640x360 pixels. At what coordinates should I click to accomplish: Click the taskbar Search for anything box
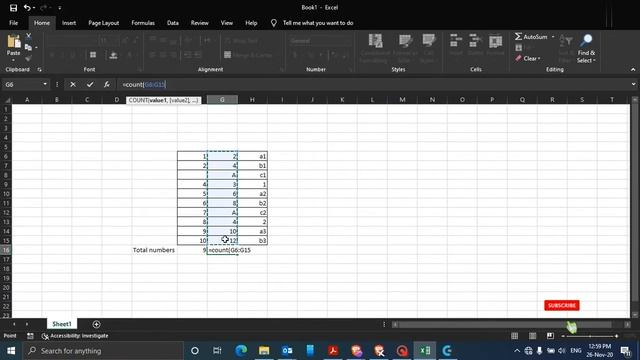[x=103, y=351]
